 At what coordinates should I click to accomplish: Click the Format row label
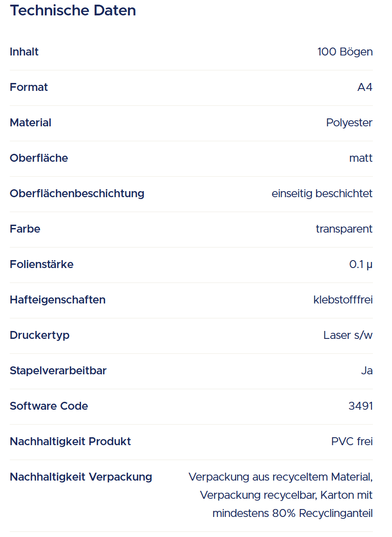(x=29, y=87)
